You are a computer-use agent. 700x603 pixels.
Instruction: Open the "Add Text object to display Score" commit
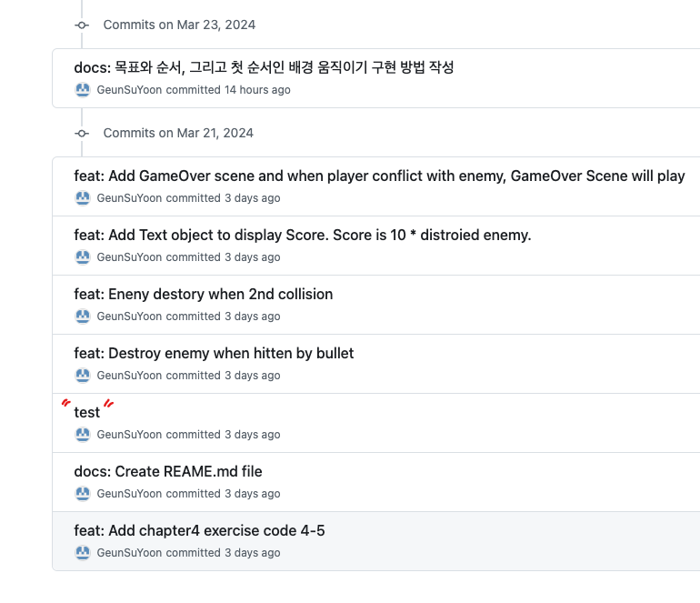click(x=302, y=235)
